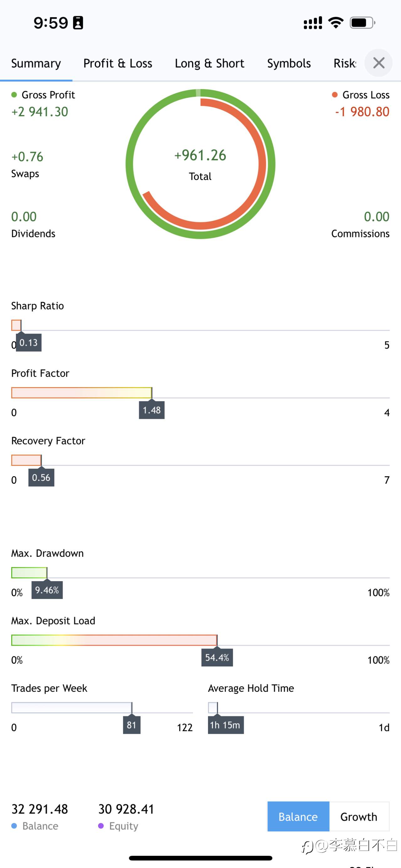Screen dimensions: 401x868
Task: Switch chart to Balance mode
Action: click(x=298, y=817)
